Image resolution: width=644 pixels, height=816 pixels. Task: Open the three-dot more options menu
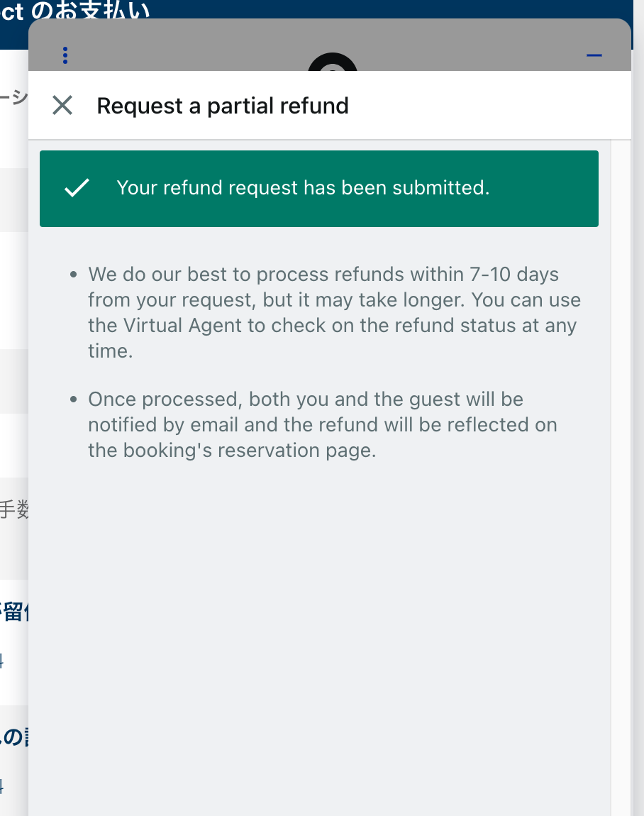pos(65,55)
